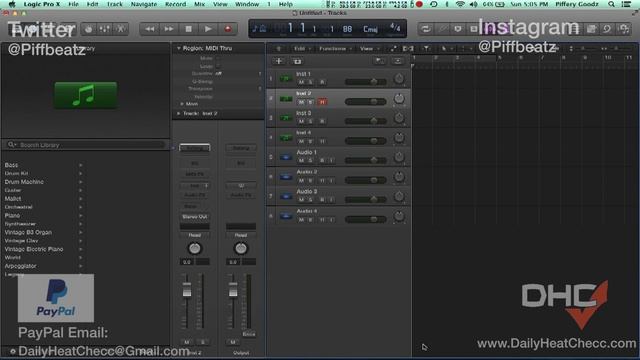This screenshot has width=640, height=360.
Task: Disable record on Inst 2 track
Action: click(322, 102)
